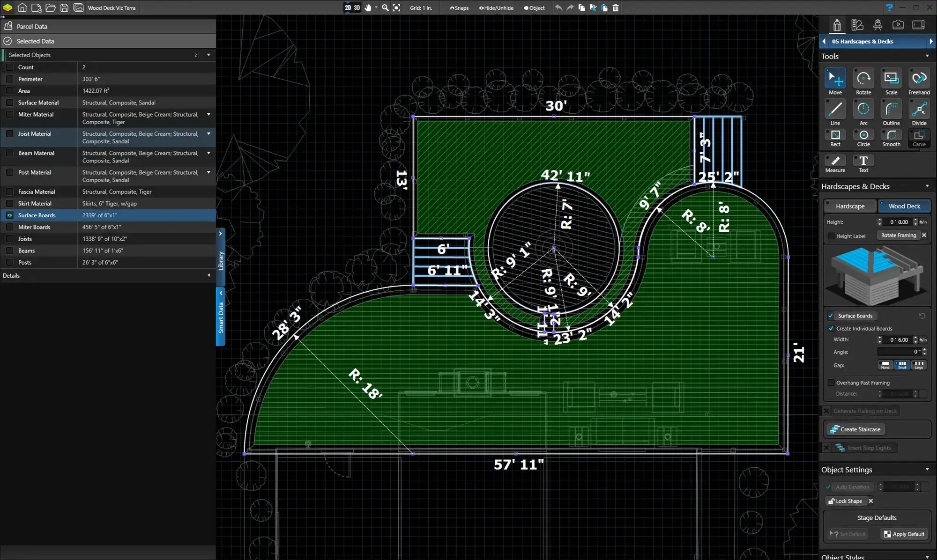Screen dimensions: 937x560
Task: Click the Undo arrow
Action: (558, 7)
